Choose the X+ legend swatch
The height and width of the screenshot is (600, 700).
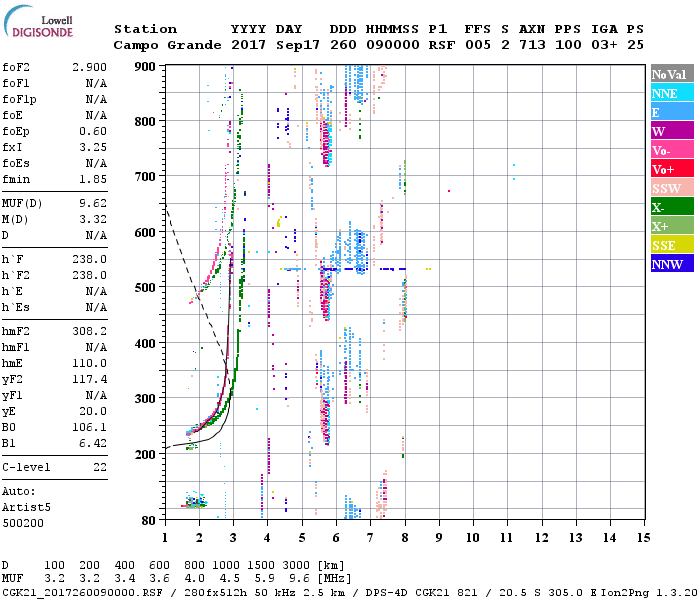(x=669, y=227)
